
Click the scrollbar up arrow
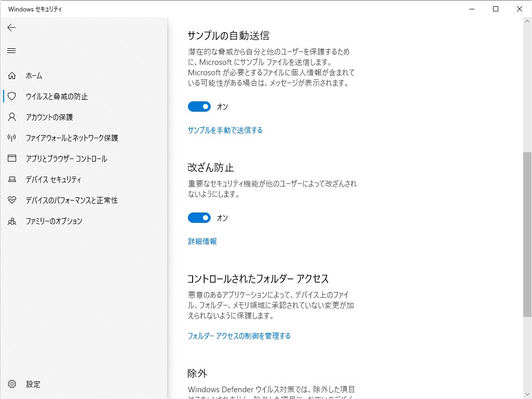tap(527, 21)
